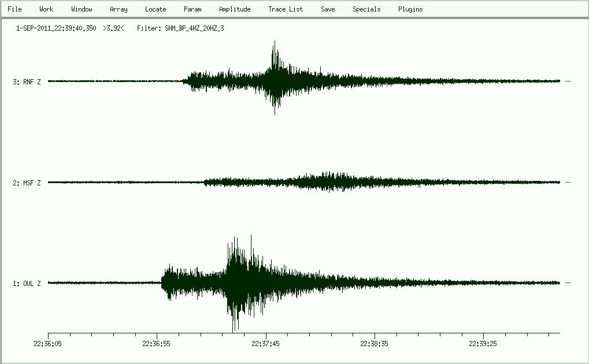Open the Plugins menu
Viewport: 589px width, 364px height.
click(x=410, y=9)
